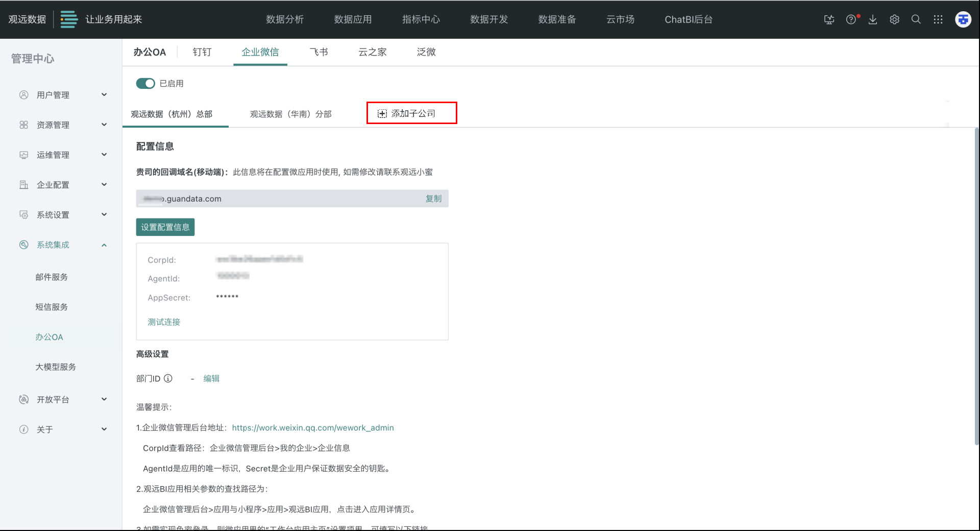Click the user avatar icon
The width and height of the screenshot is (980, 531).
[963, 19]
